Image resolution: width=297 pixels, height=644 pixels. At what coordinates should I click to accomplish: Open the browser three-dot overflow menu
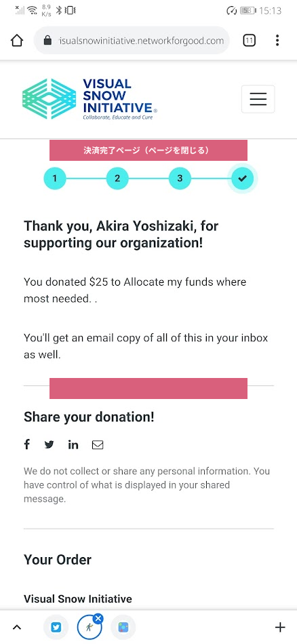tap(277, 40)
